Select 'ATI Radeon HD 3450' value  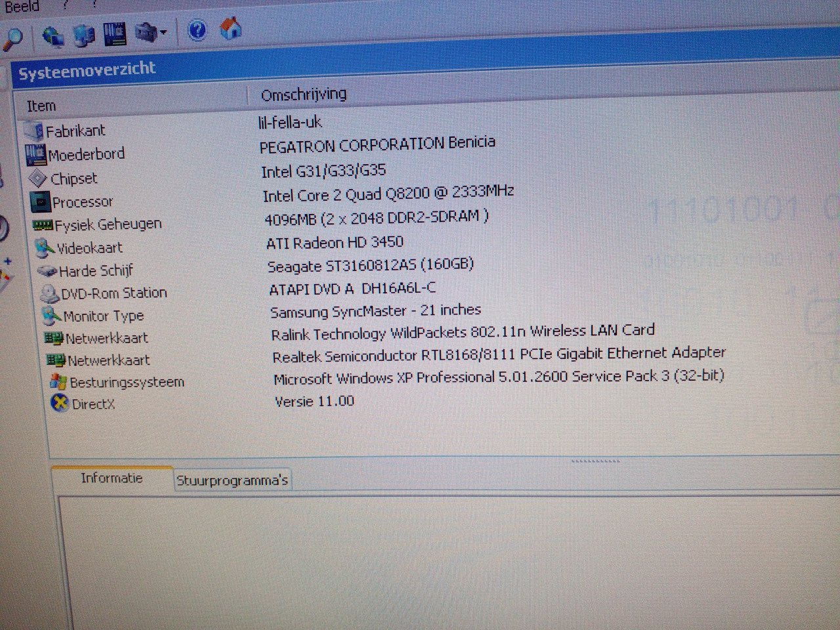point(335,242)
